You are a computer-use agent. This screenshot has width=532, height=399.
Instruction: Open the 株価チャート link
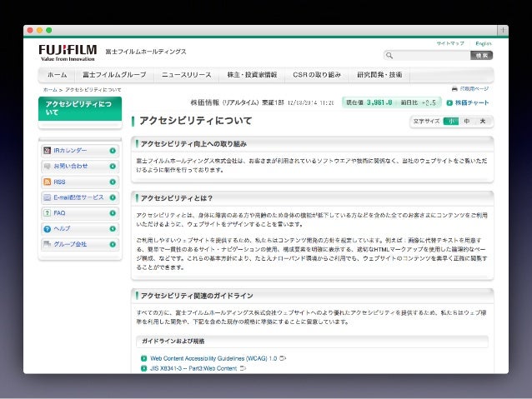pyautogui.click(x=472, y=102)
